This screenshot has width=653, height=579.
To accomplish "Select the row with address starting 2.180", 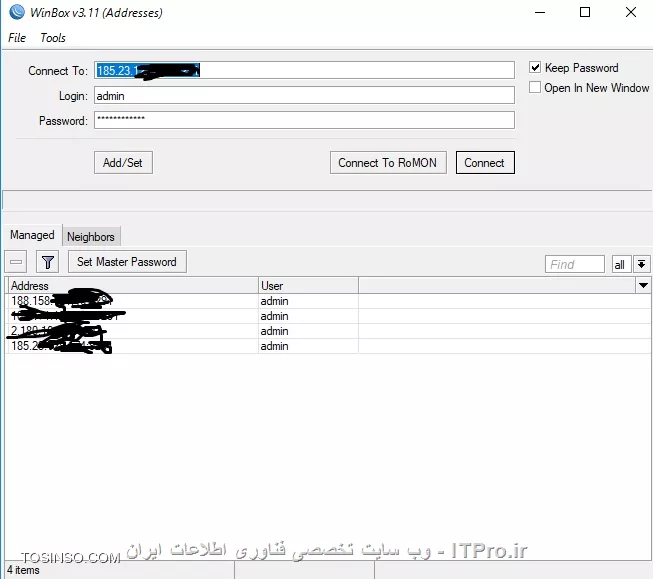I will point(328,331).
